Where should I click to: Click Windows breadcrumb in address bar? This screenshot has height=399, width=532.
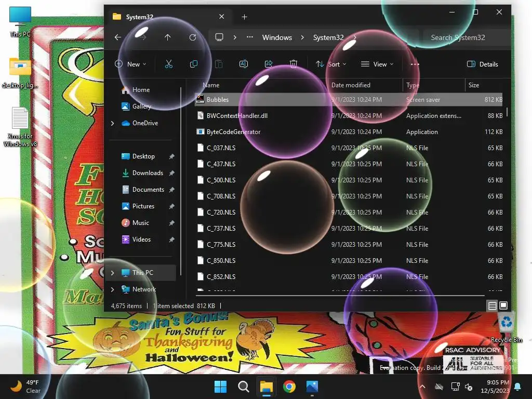(x=277, y=37)
